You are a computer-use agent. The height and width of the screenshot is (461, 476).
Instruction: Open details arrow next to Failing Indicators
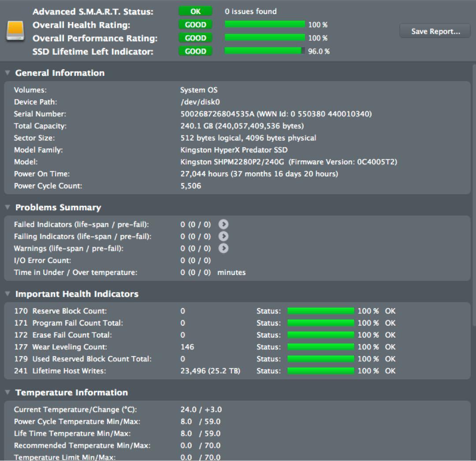pyautogui.click(x=223, y=236)
